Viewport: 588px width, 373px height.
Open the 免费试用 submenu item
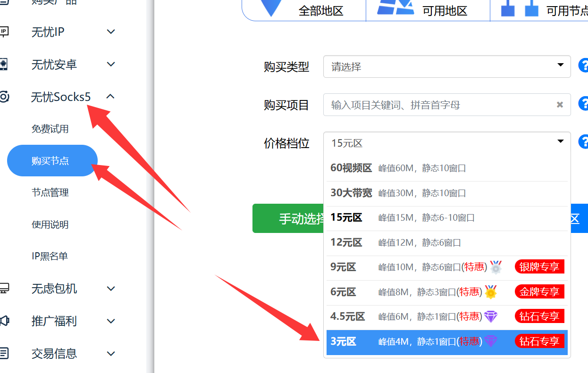pyautogui.click(x=50, y=129)
